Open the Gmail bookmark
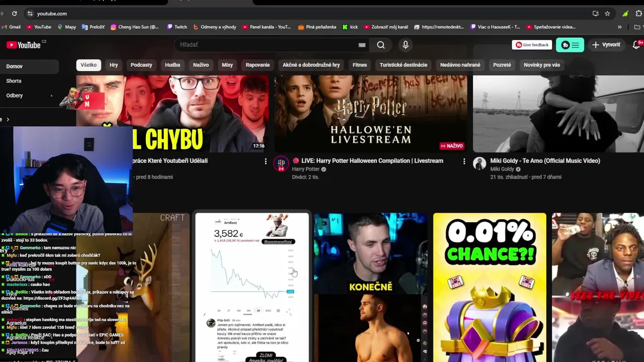The width and height of the screenshot is (644, 362). click(12, 27)
